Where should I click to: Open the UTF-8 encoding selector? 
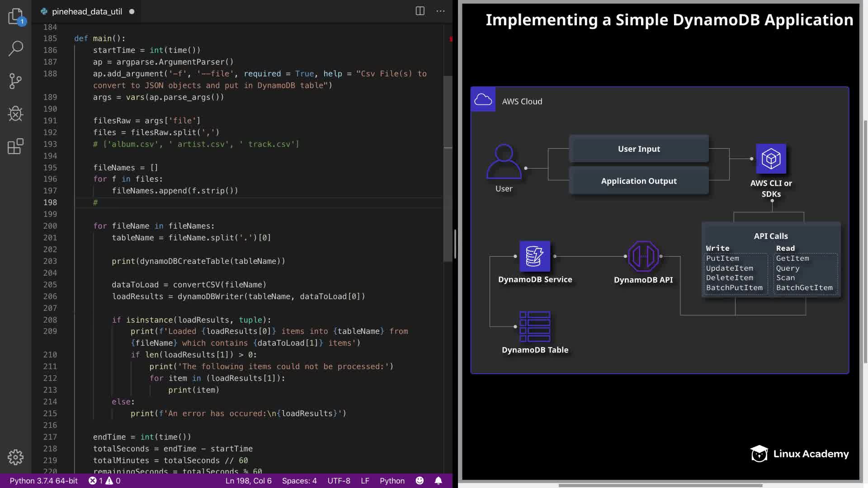[x=339, y=481]
